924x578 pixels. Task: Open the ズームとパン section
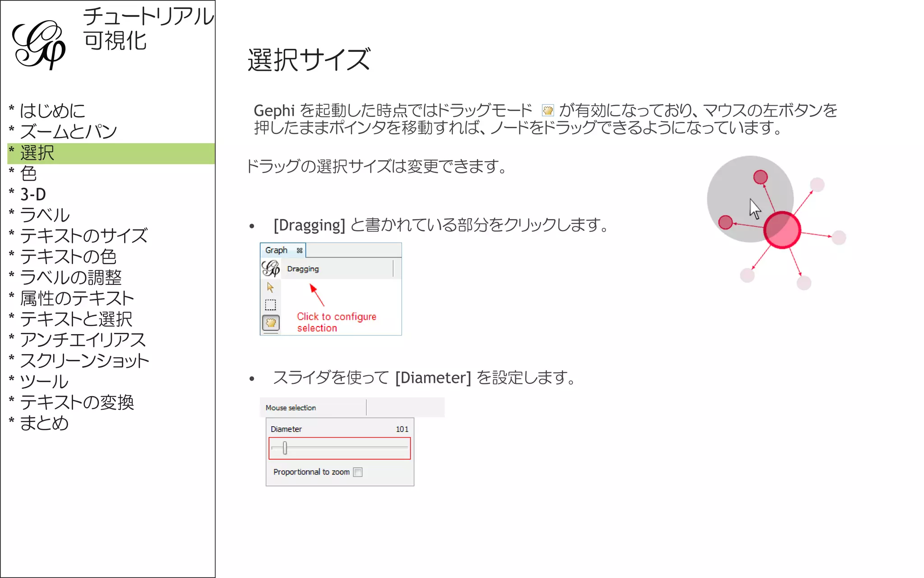point(68,132)
